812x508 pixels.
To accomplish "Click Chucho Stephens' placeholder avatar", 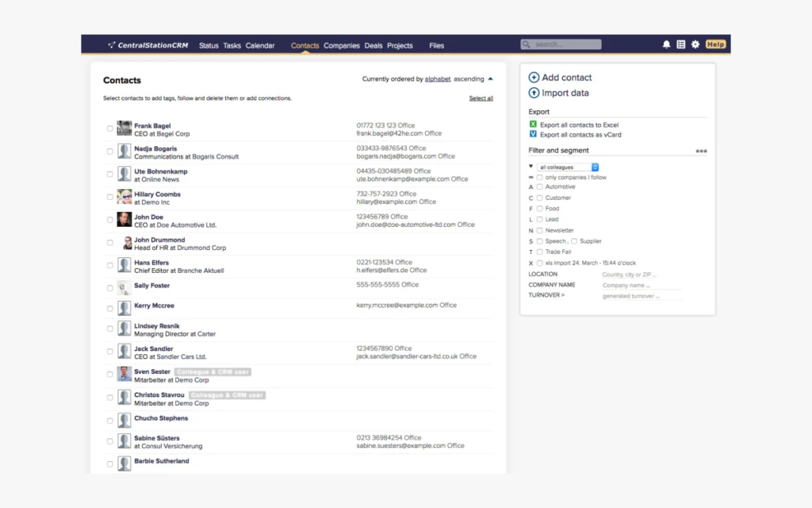I will point(124,421).
